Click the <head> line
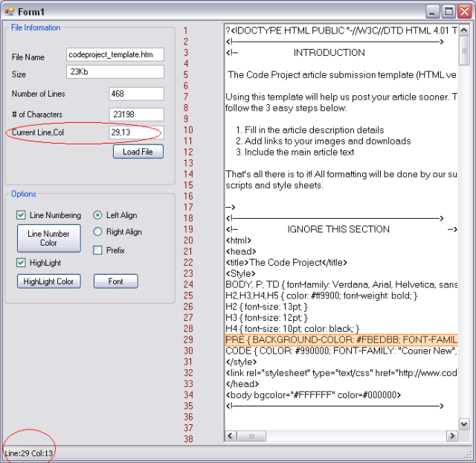 tap(241, 252)
